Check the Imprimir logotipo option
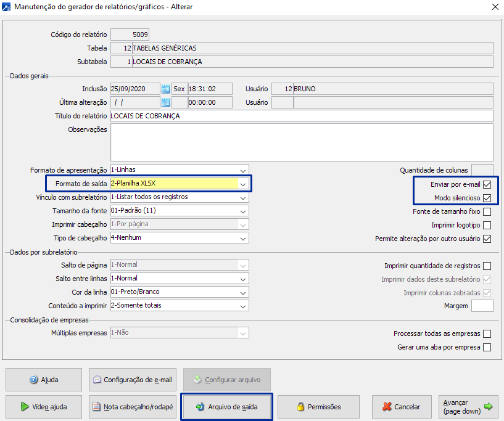Screen dimensions: 504x421 click(487, 225)
